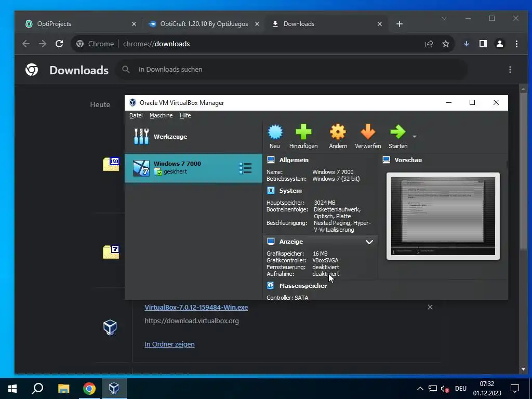Click the network tray icon
532x399 pixels.
click(x=433, y=389)
